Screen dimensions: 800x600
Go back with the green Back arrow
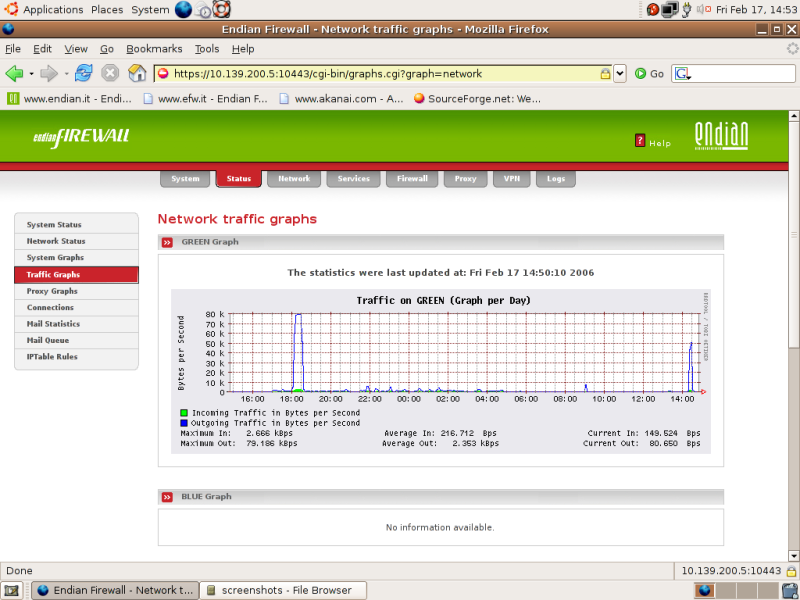14,73
